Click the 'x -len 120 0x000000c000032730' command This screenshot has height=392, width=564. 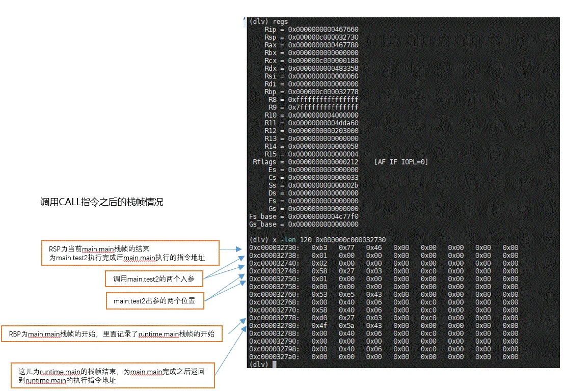329,240
